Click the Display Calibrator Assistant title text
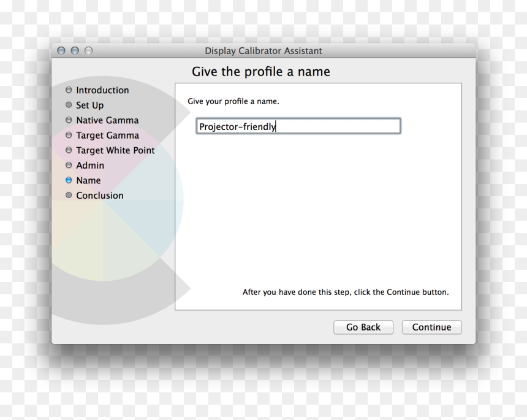The height and width of the screenshot is (420, 527). 263,51
